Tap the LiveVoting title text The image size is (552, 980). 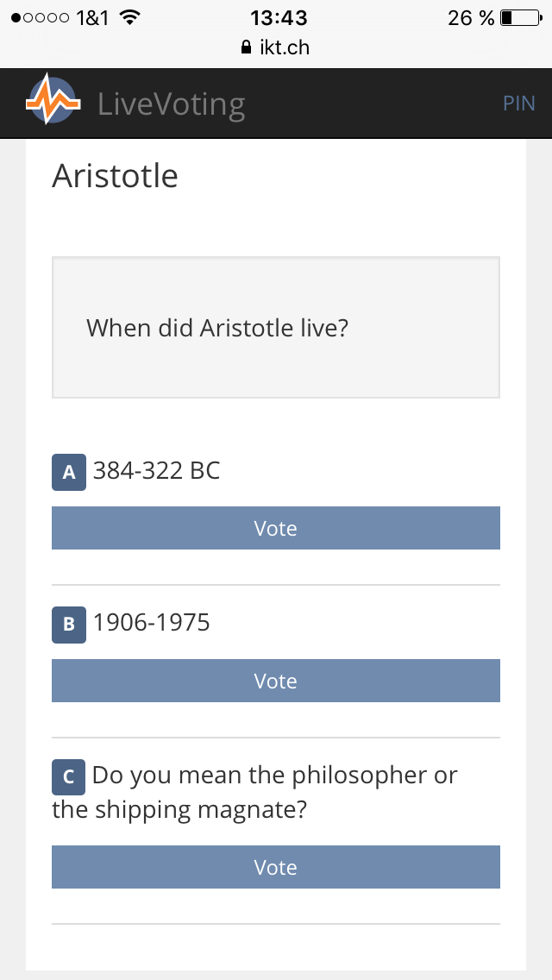tap(171, 104)
